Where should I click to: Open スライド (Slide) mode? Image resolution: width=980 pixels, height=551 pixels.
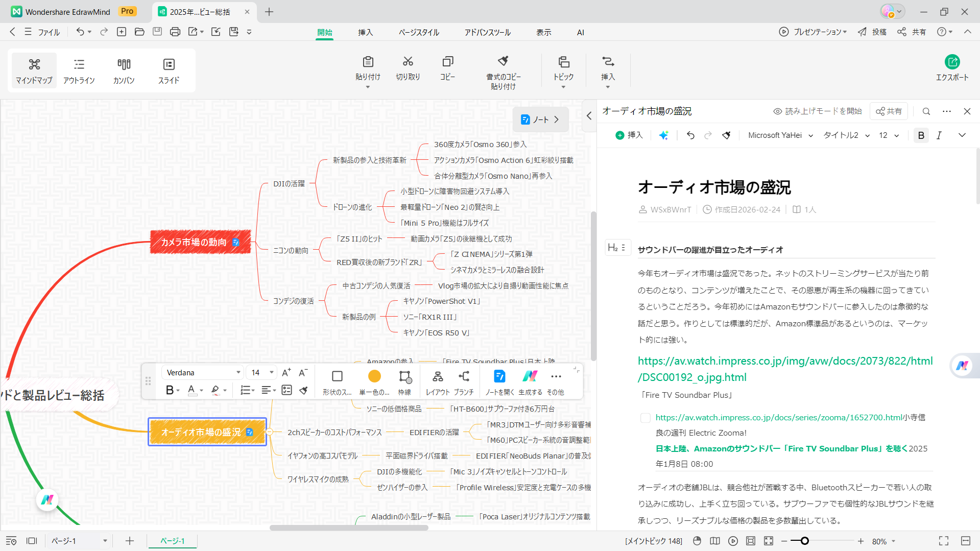tap(169, 70)
